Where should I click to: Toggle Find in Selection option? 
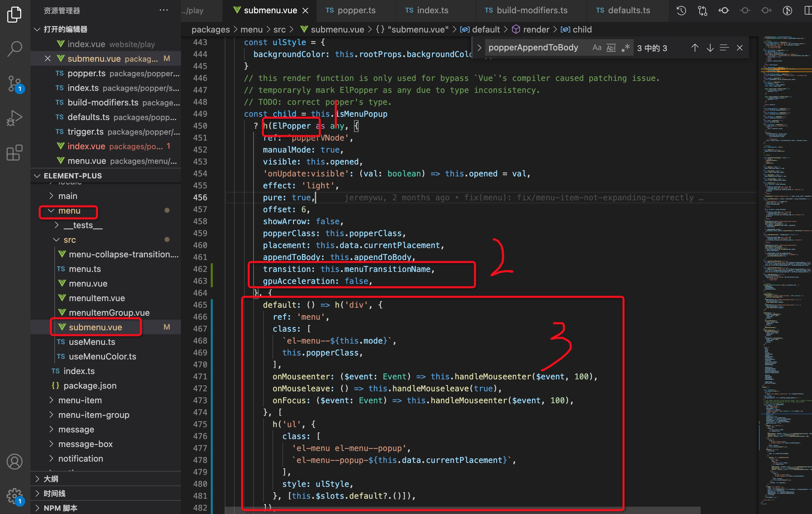pos(724,47)
